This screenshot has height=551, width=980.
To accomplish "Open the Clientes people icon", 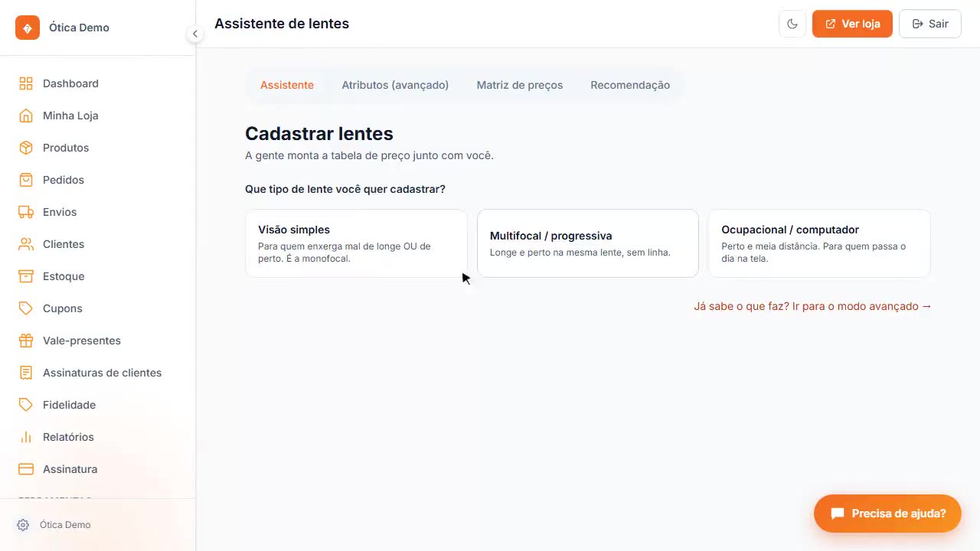I will tap(26, 244).
